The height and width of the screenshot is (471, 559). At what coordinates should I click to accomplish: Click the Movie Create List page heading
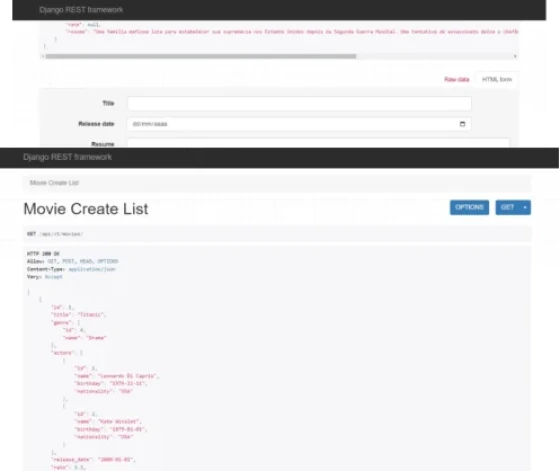[x=86, y=209]
